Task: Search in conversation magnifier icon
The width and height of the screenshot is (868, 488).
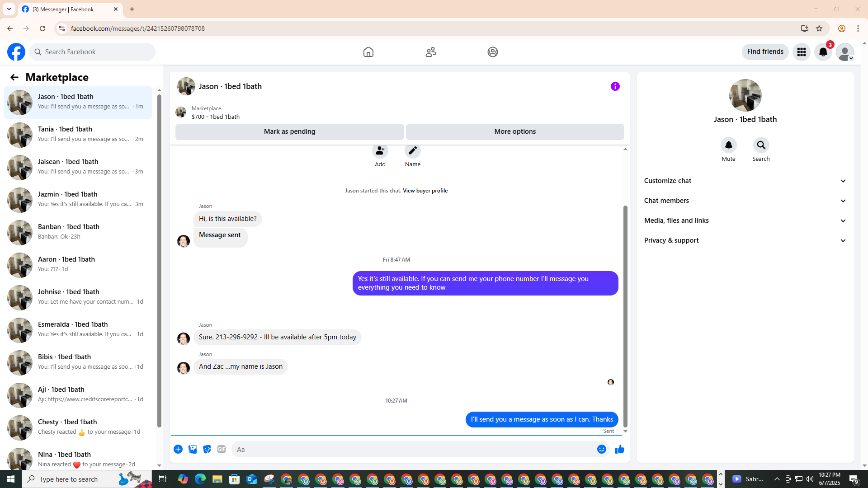Action: point(761,145)
